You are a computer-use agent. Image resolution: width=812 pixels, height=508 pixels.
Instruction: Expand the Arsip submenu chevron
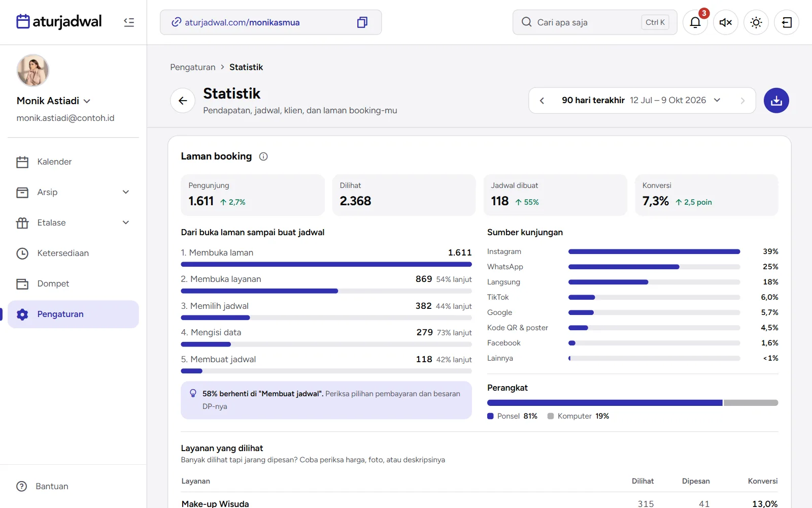click(126, 192)
